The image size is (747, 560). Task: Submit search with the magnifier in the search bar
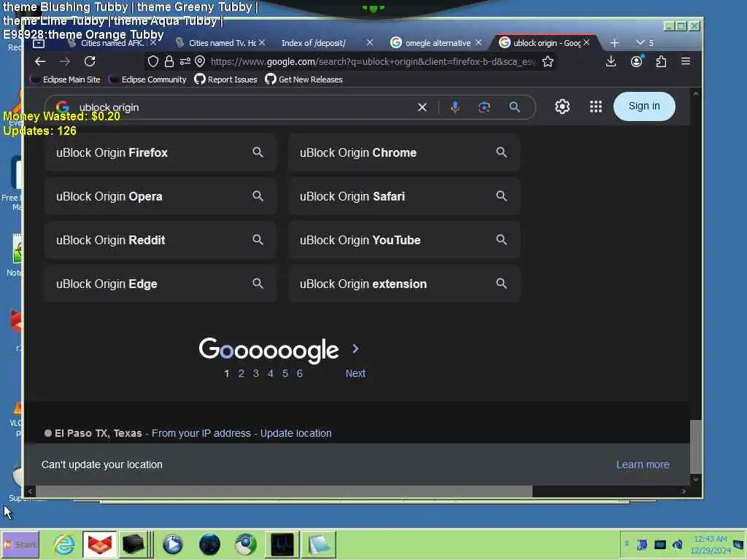pos(514,107)
